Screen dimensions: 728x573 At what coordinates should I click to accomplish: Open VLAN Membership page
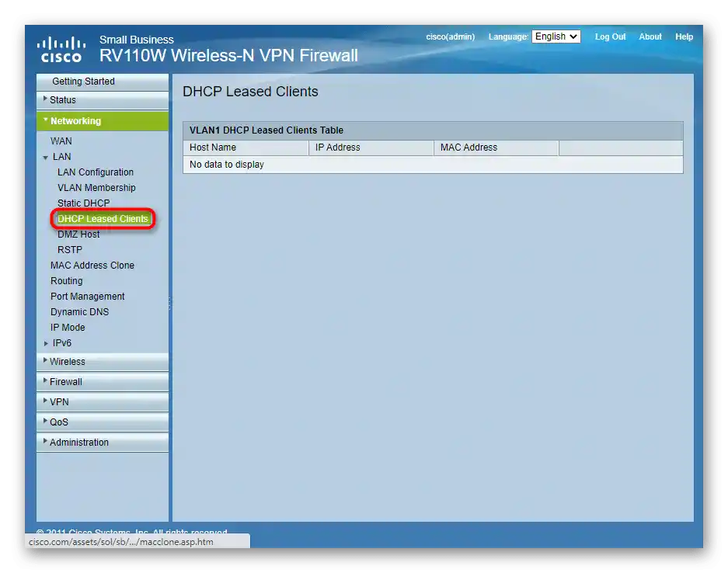(96, 188)
